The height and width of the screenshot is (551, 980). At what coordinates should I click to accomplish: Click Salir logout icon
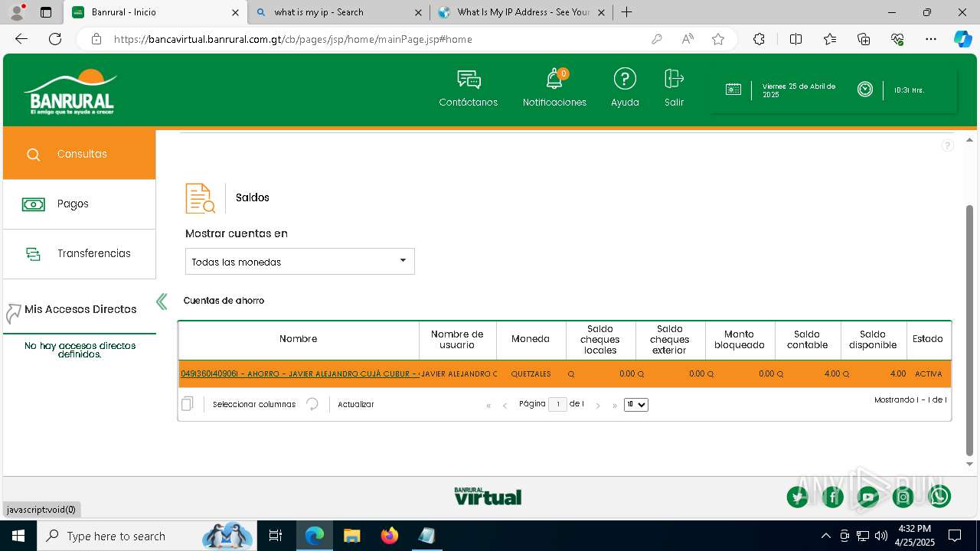(674, 79)
